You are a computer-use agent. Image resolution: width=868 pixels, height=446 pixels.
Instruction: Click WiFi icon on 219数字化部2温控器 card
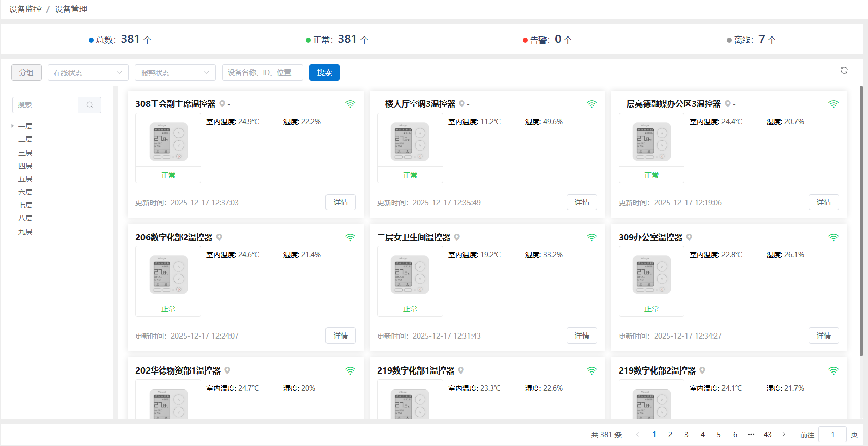click(x=834, y=370)
